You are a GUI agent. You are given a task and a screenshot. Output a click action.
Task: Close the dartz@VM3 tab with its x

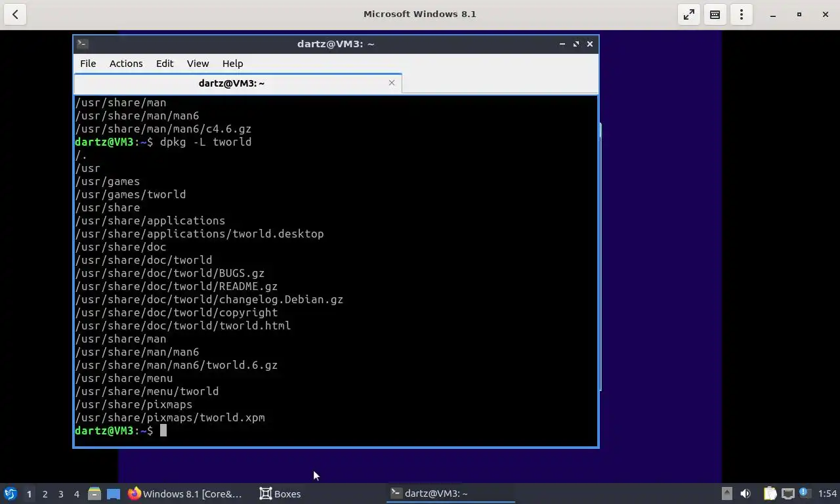point(392,83)
